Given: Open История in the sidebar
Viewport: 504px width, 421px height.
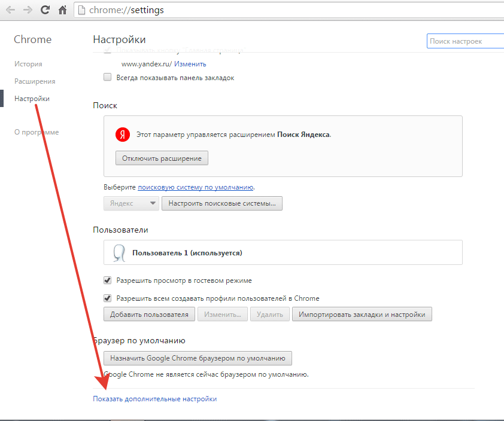Looking at the screenshot, I should (x=28, y=64).
